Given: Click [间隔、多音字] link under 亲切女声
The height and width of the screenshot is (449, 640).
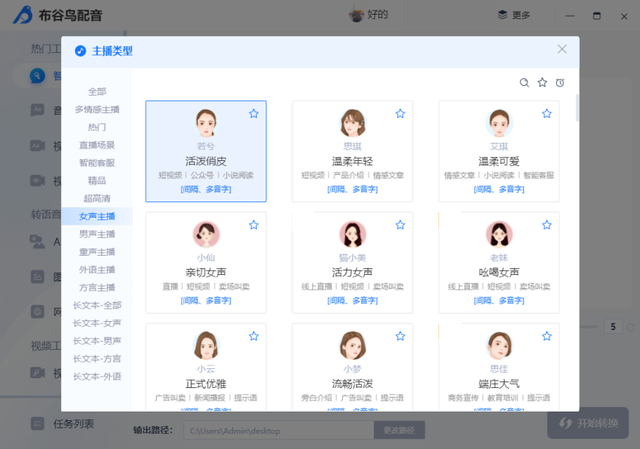Looking at the screenshot, I should [x=206, y=301].
